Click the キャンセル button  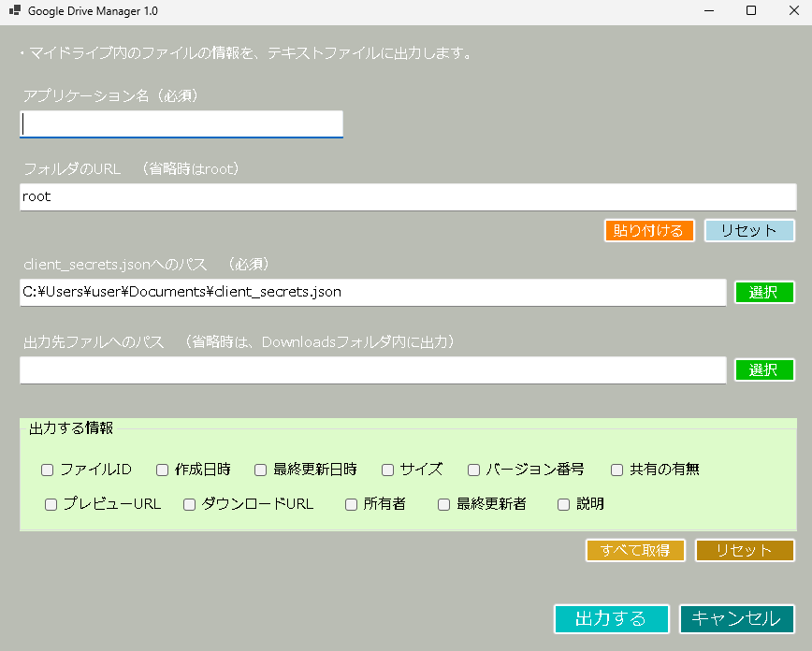pos(737,619)
